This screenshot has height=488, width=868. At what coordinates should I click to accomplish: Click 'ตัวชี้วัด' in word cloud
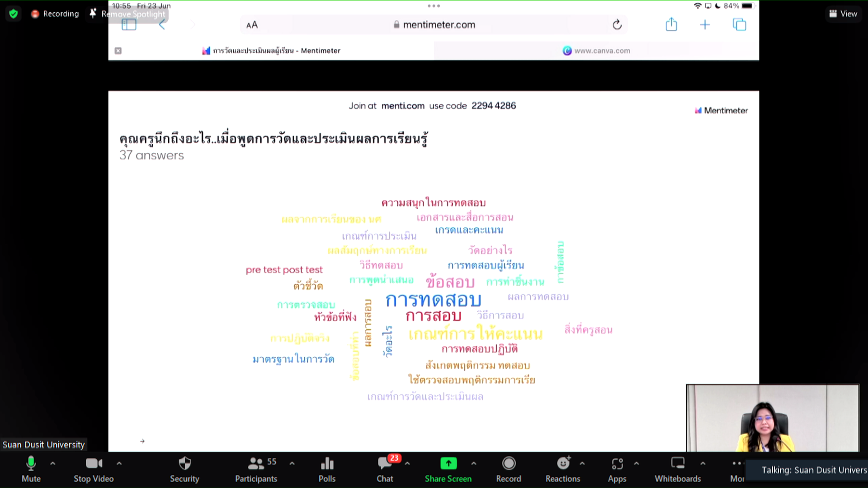(x=308, y=286)
